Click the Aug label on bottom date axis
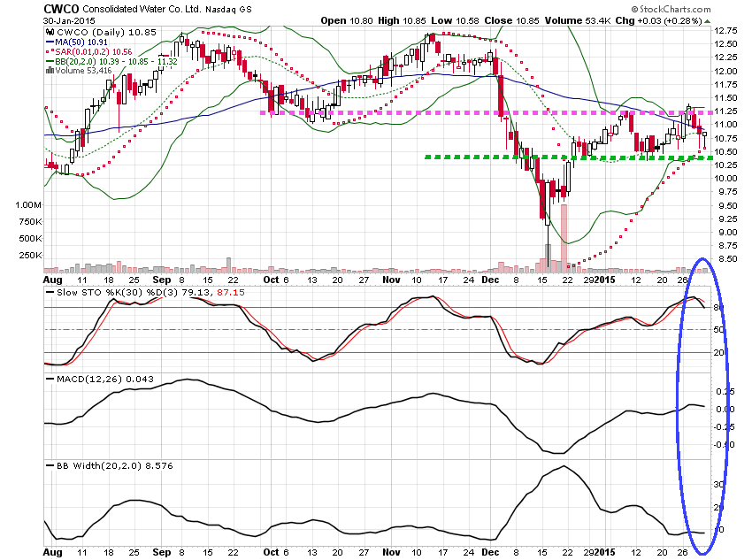This screenshot has height=560, width=752. click(53, 552)
